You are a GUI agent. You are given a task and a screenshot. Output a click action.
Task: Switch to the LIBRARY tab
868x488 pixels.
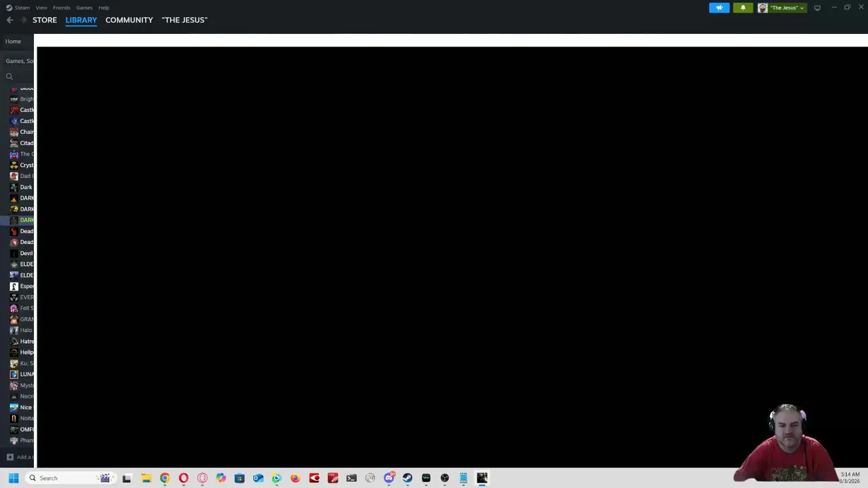click(81, 20)
